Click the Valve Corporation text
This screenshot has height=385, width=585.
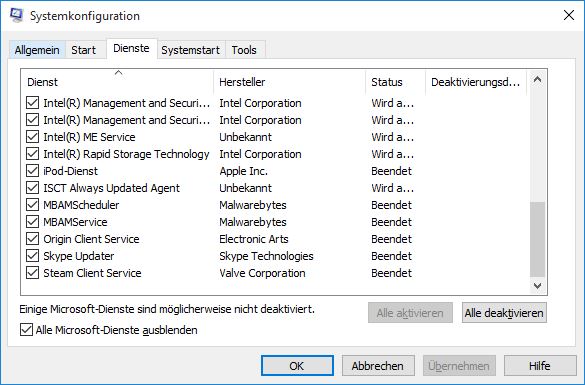pos(262,273)
